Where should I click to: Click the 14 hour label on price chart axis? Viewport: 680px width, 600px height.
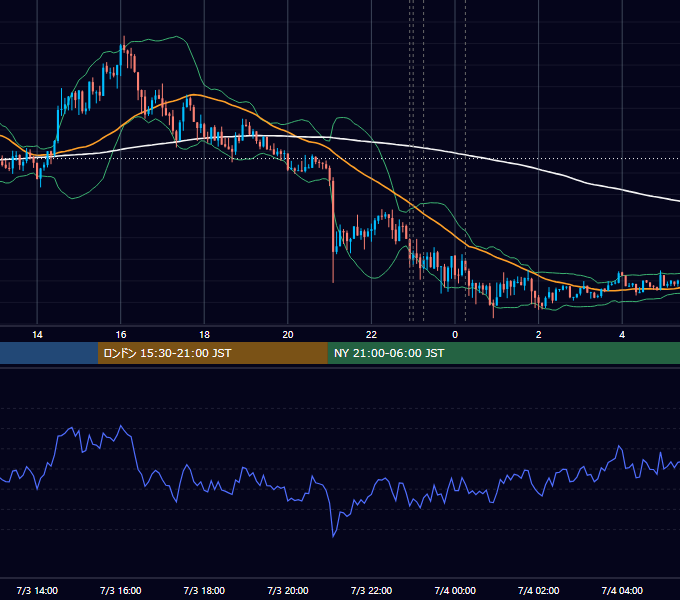pyautogui.click(x=37, y=335)
